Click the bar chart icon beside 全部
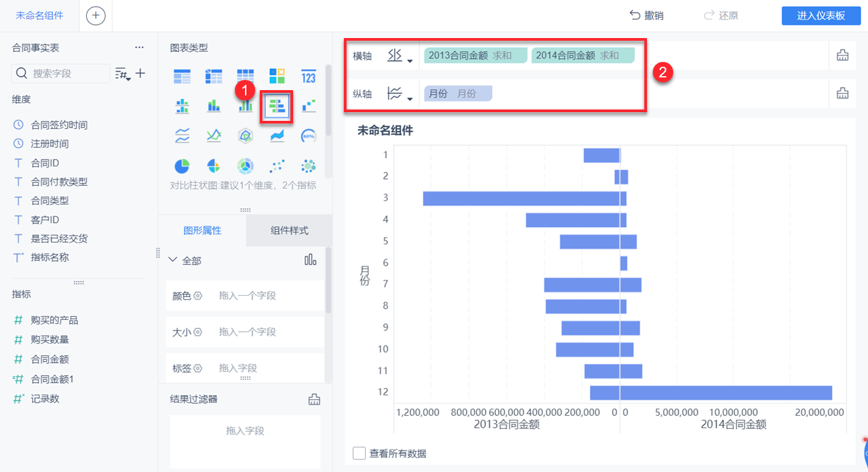This screenshot has width=868, height=472. click(x=310, y=260)
